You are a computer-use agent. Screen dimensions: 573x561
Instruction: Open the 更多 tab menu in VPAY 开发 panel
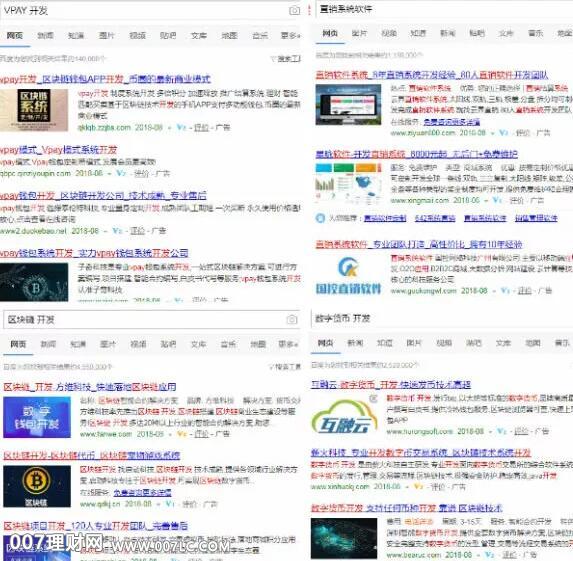[291, 35]
